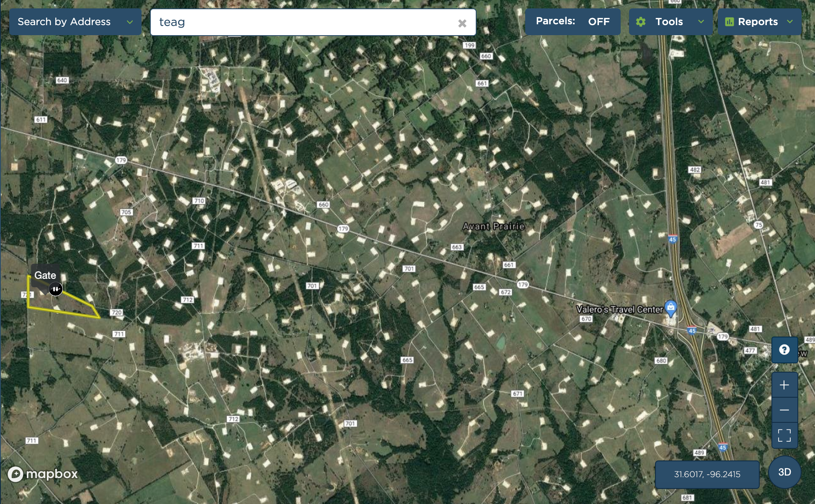Viewport: 815px width, 504px height.
Task: Click the Reports chart icon
Action: [729, 22]
